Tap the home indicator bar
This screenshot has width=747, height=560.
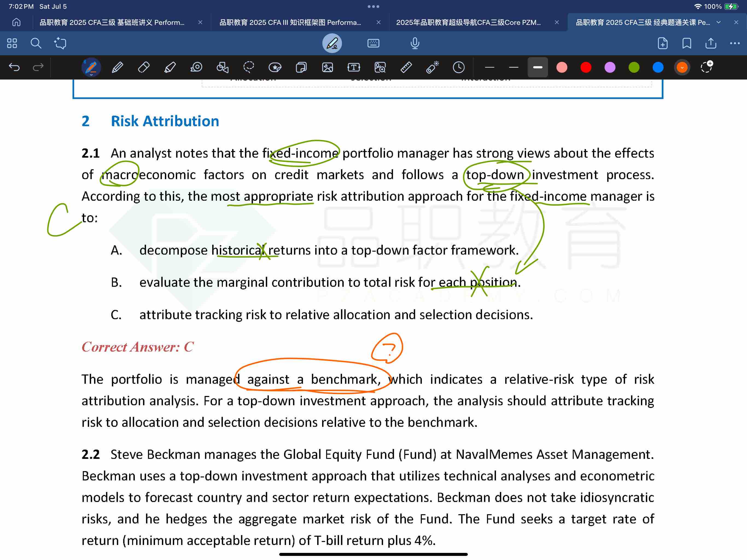[373, 554]
